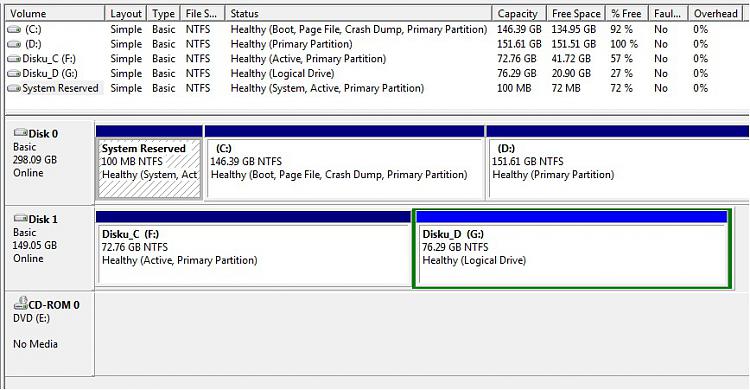The height and width of the screenshot is (390, 750).
Task: Select the Disk 0 label panel
Action: [50, 163]
